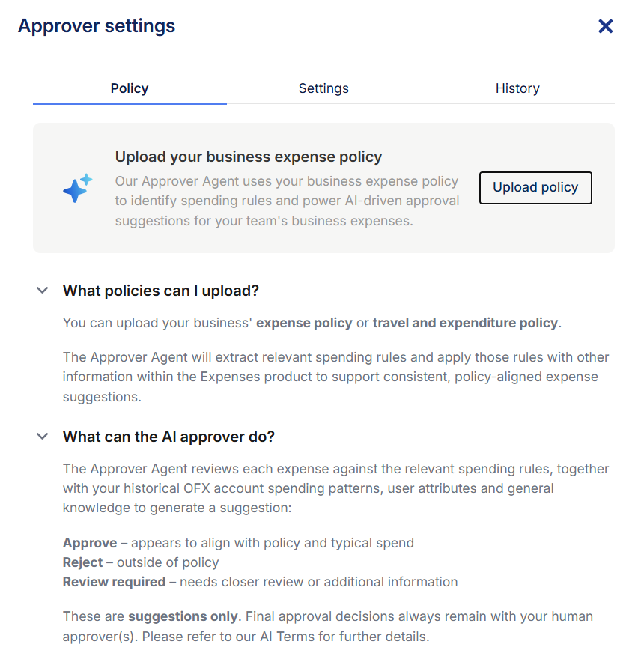Open the History tab
This screenshot has height=671, width=644.
pos(517,88)
